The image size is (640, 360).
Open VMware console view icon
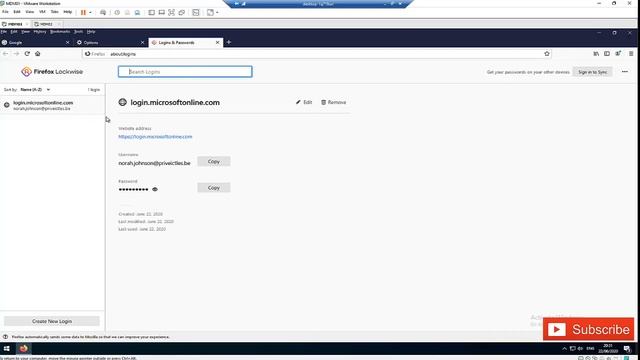pyautogui.click(x=196, y=13)
